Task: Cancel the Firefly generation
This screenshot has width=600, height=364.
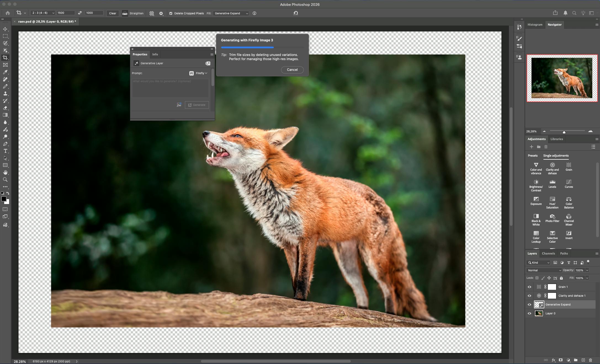Action: pos(292,70)
